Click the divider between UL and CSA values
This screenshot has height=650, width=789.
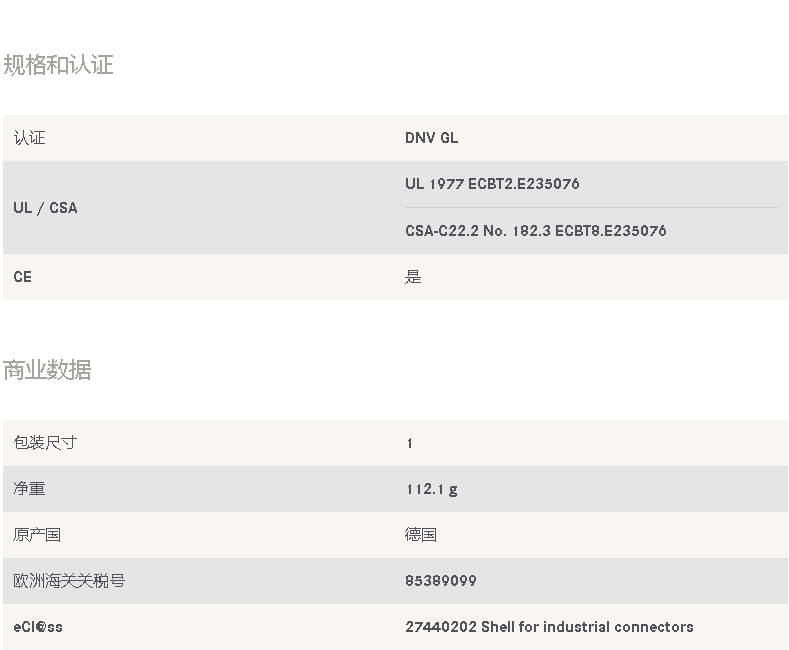[x=591, y=207]
